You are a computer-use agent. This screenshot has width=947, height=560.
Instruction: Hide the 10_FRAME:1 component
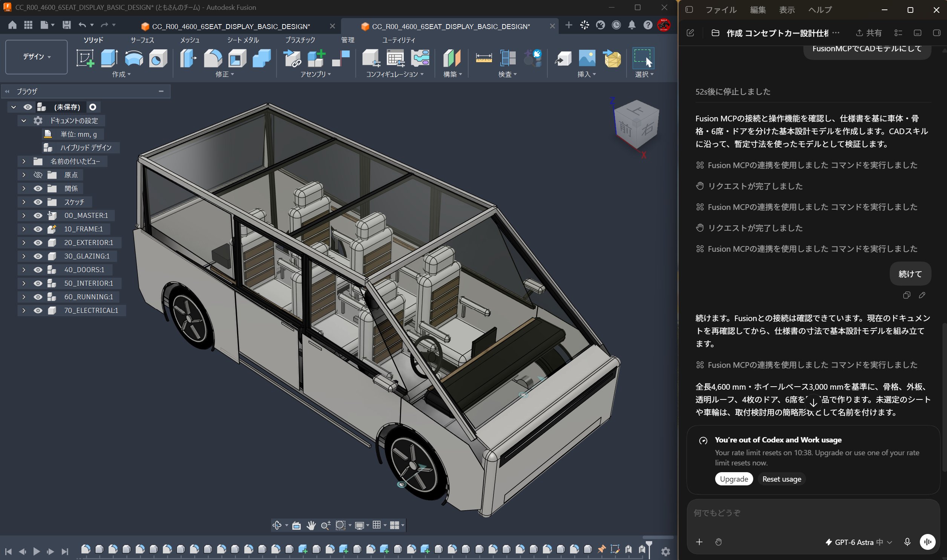coord(38,229)
